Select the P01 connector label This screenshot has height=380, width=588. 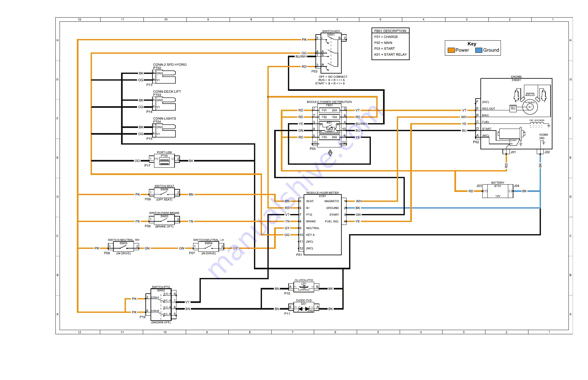pos(299,255)
